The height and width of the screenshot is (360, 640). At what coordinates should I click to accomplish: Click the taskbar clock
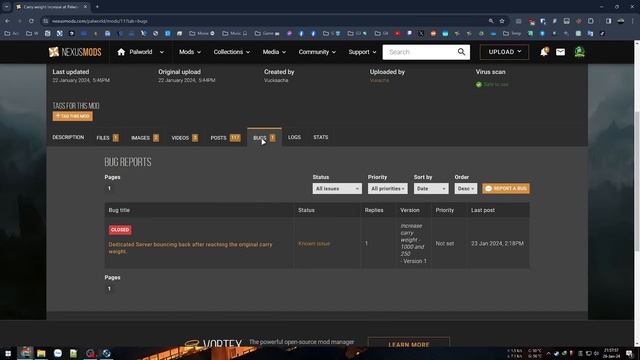pos(611,353)
